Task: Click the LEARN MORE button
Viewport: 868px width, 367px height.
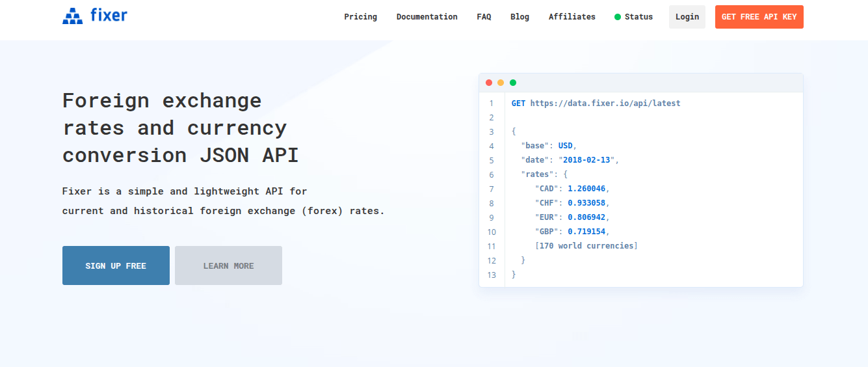Action: point(228,265)
